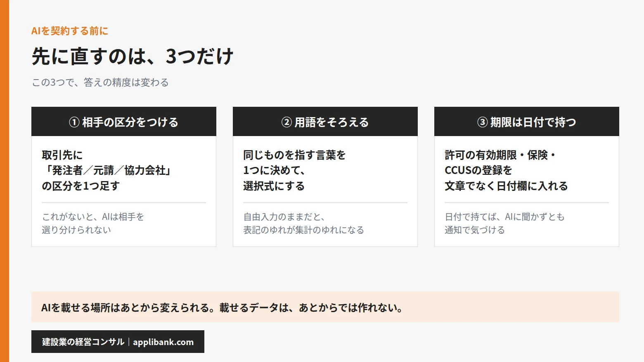The image size is (644, 362).
Task: Click the footer label '建設業の経営コンサル'
Action: (83, 342)
